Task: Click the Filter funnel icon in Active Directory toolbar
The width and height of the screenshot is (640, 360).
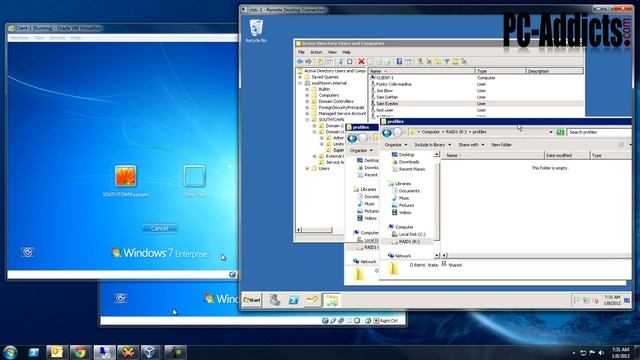Action: click(447, 62)
